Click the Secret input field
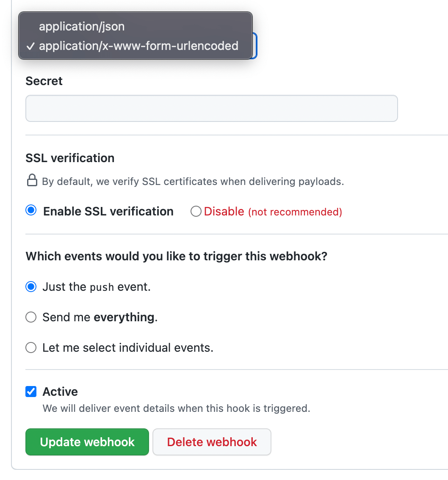Viewport: 448px width, 480px height. click(212, 108)
